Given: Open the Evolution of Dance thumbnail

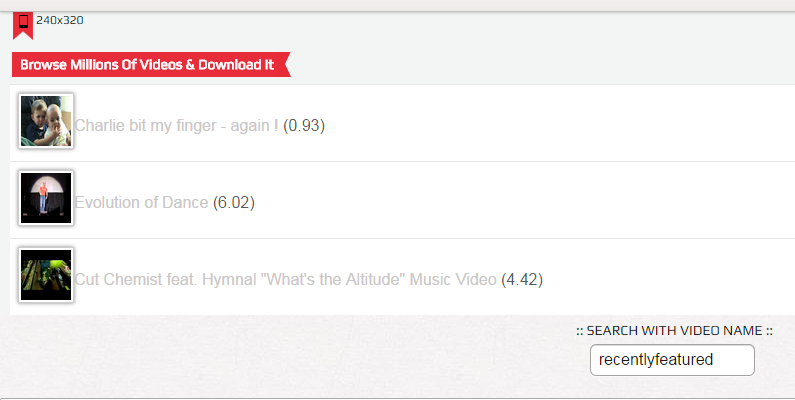Looking at the screenshot, I should pyautogui.click(x=46, y=198).
